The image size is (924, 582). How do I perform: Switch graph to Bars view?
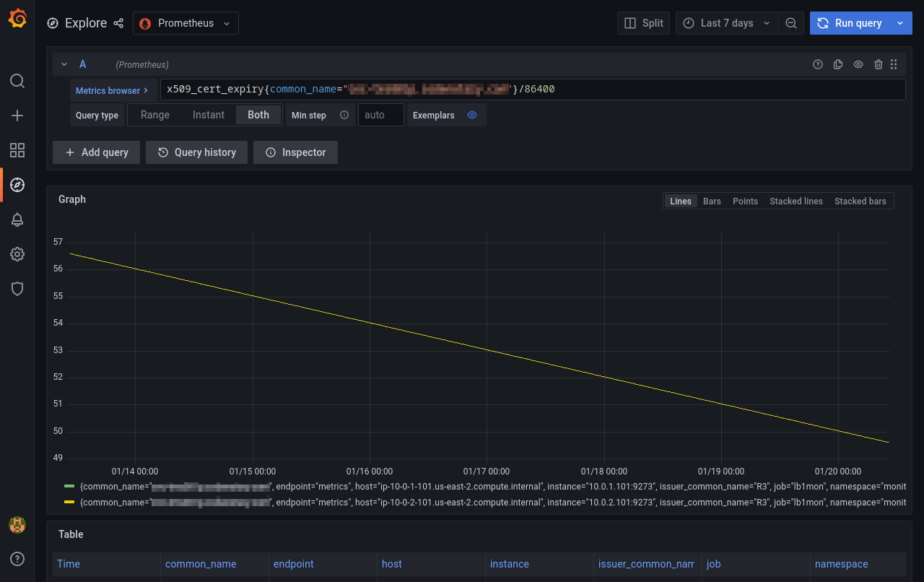click(712, 201)
